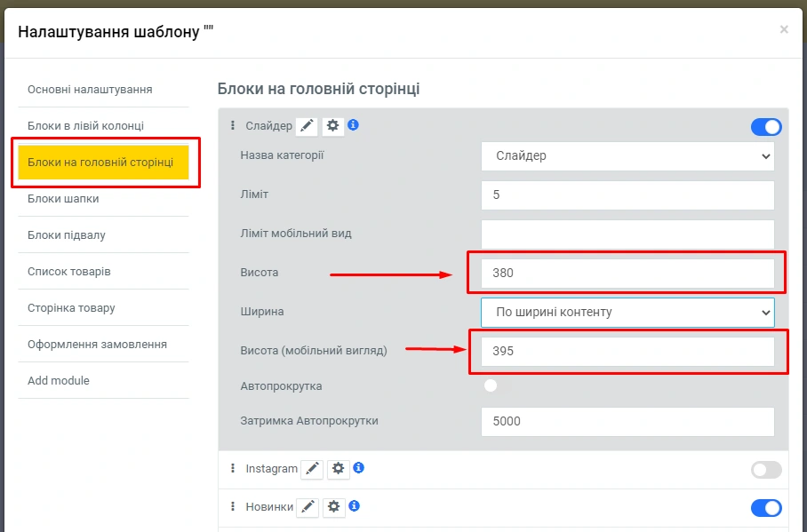Image resolution: width=807 pixels, height=532 pixels.
Task: Open gear settings for Instagram block
Action: click(338, 469)
